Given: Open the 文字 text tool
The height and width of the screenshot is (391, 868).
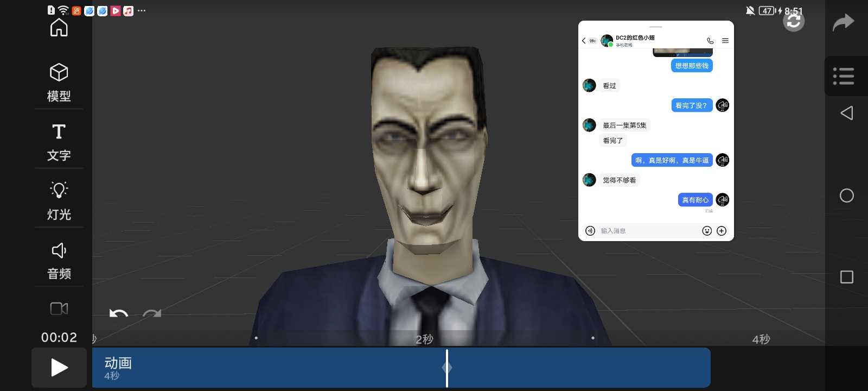Looking at the screenshot, I should pos(59,142).
